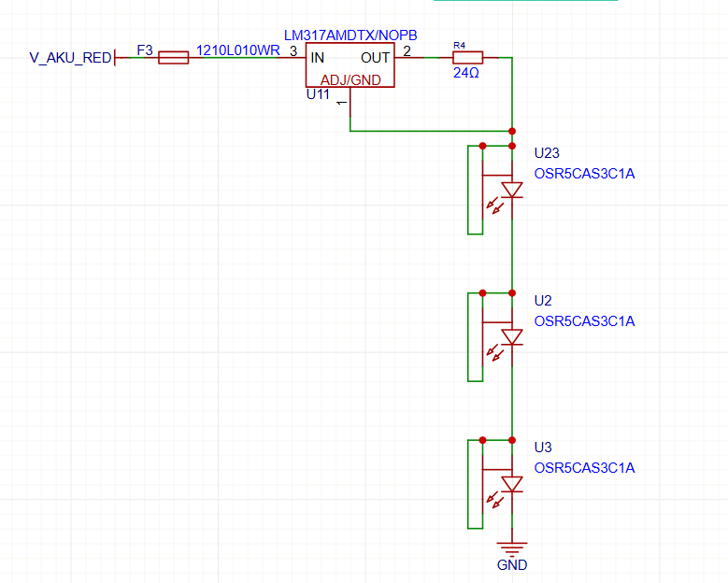Select the wire between U2 and U3
The height and width of the screenshot is (583, 728).
[512, 403]
